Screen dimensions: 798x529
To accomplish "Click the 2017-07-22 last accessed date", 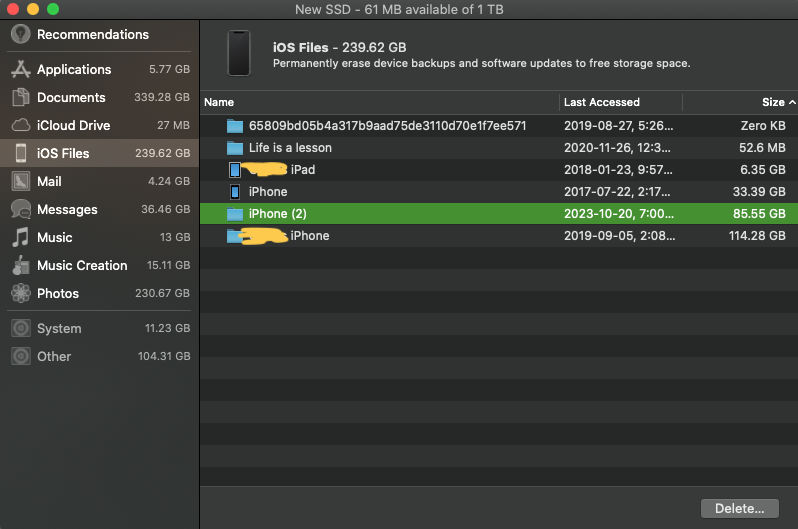I will (617, 191).
